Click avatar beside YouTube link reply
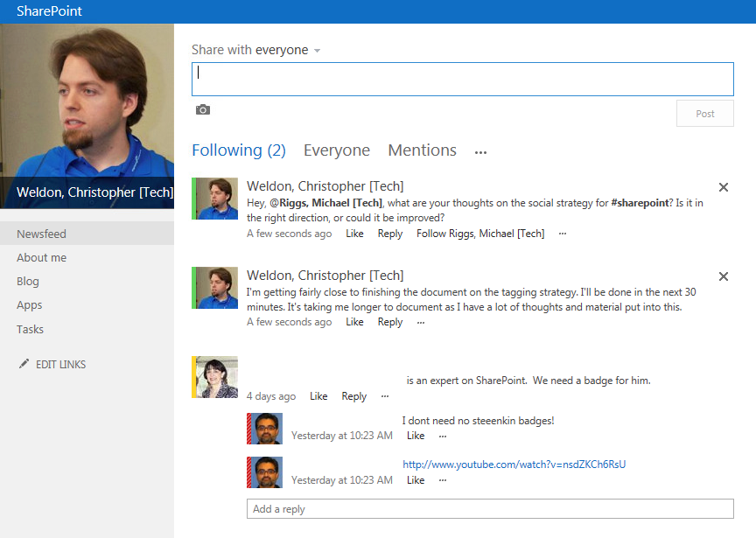This screenshot has height=538, width=756. tap(267, 472)
